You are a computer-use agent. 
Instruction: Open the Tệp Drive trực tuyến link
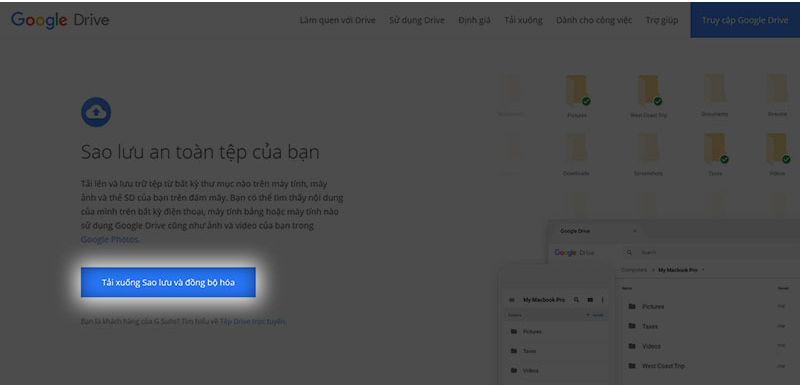click(253, 322)
